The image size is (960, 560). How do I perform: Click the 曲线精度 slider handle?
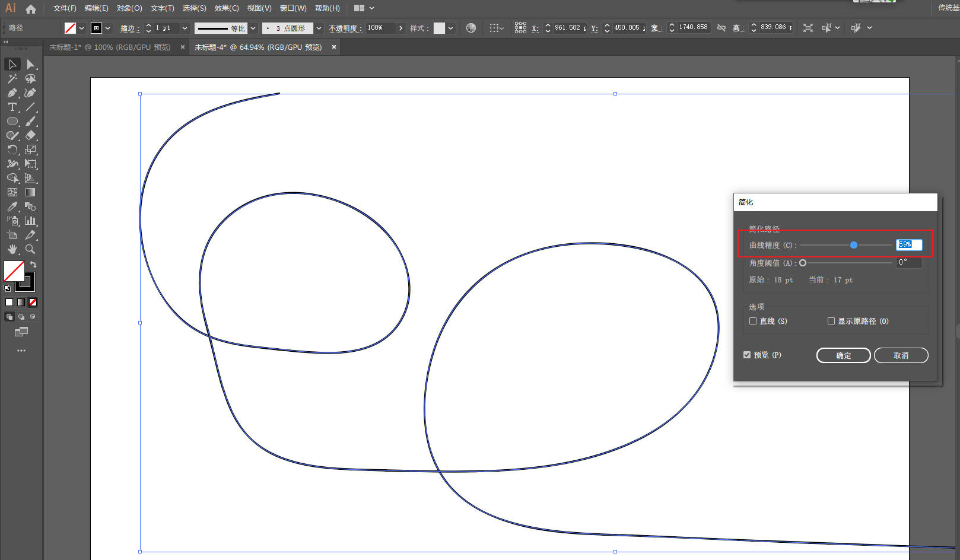pyautogui.click(x=853, y=245)
